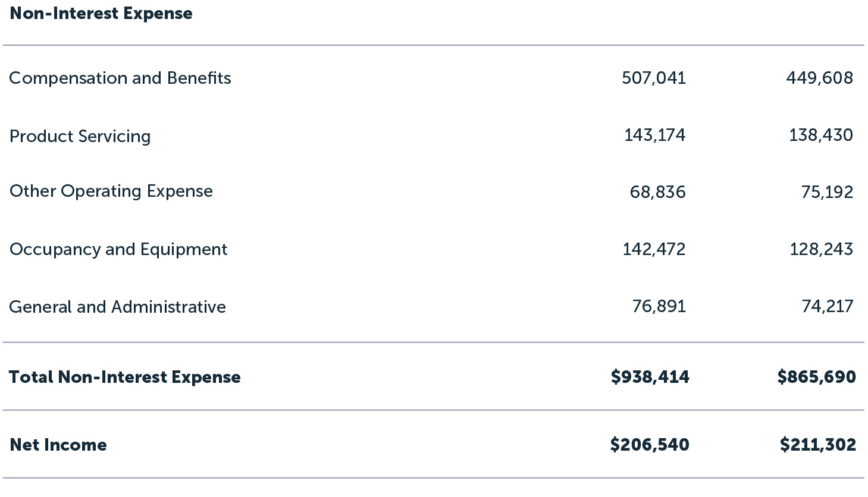Click the Non-Interest Expense section heading

(101, 14)
